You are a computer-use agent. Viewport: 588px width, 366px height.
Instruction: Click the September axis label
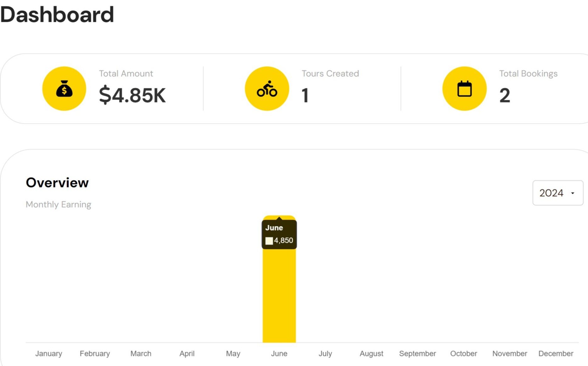(417, 353)
